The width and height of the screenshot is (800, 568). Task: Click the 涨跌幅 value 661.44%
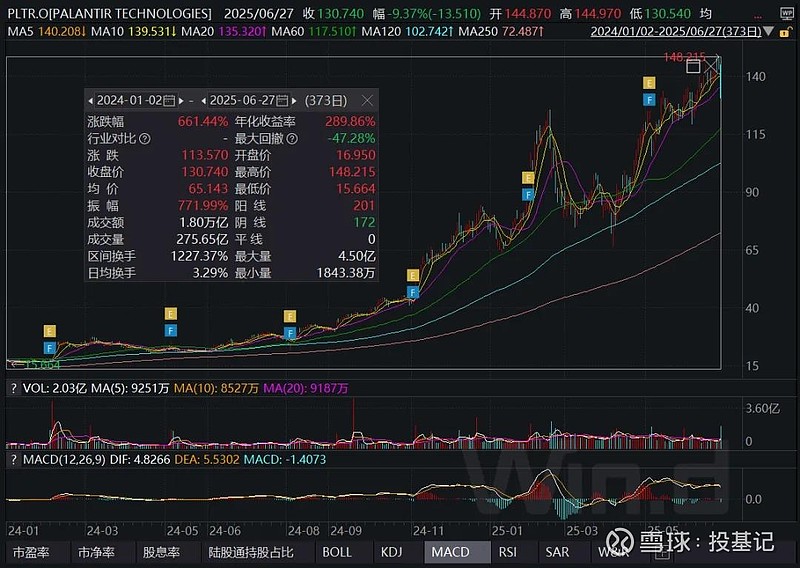203,121
